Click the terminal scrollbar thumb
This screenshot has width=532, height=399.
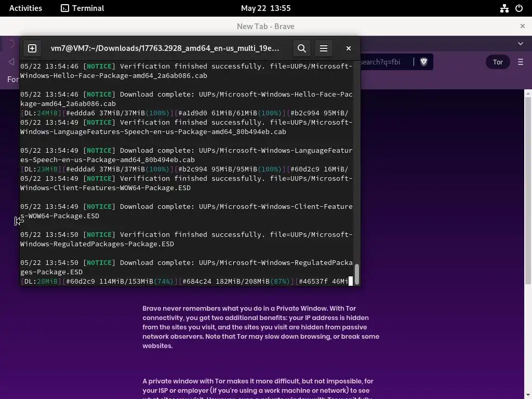356,273
